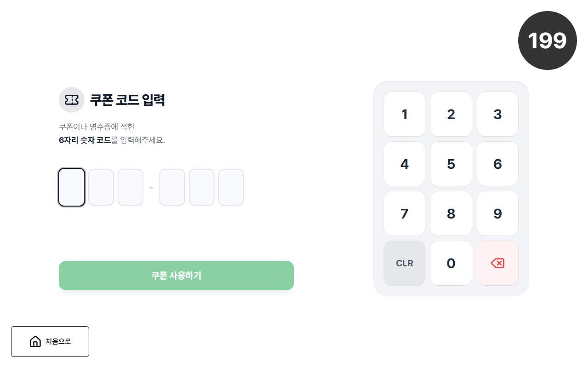Select the 0 key on keypad

(451, 263)
